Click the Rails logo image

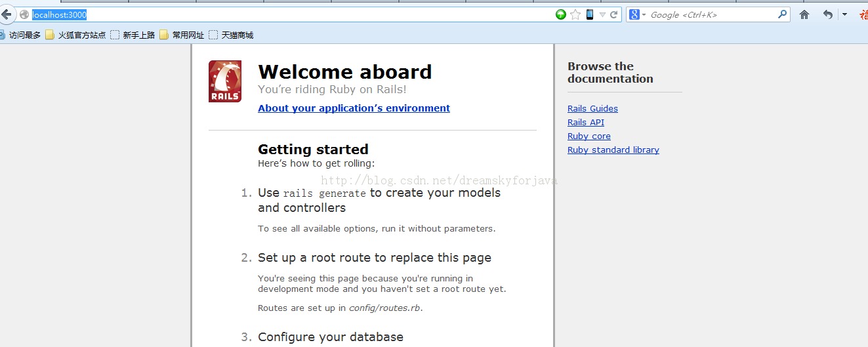(225, 81)
